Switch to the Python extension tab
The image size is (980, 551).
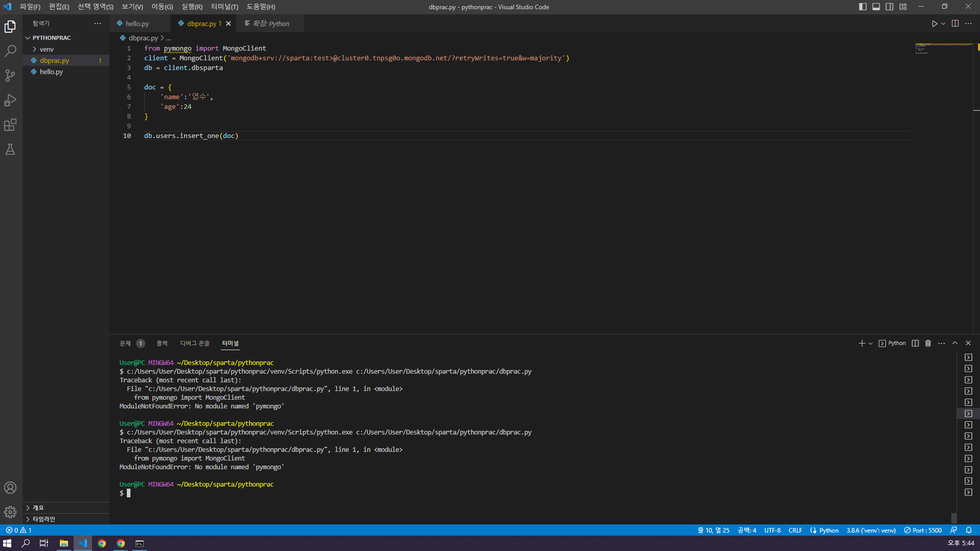tap(271, 24)
